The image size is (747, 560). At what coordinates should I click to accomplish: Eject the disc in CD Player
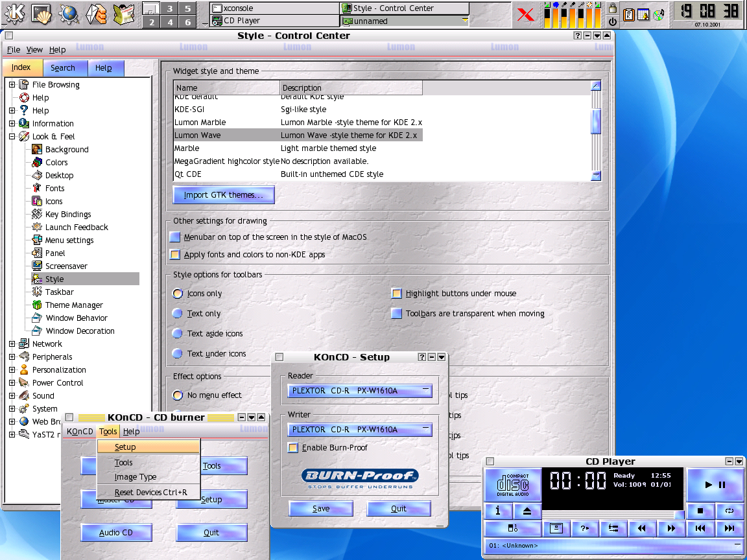click(x=527, y=511)
